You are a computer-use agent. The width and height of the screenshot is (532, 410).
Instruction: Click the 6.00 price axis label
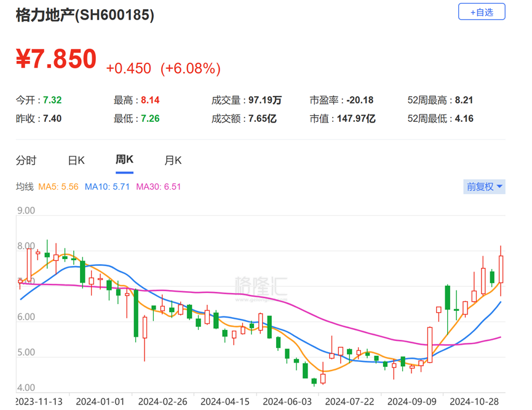26,317
